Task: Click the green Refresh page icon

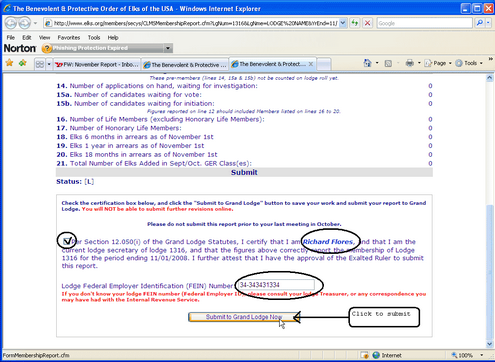Action: coord(355,23)
